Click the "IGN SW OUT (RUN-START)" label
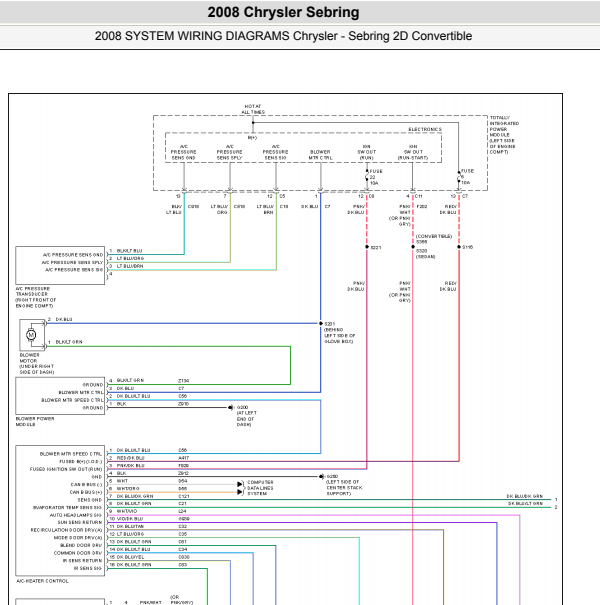Viewport: 600px width, 605px height. tap(413, 152)
